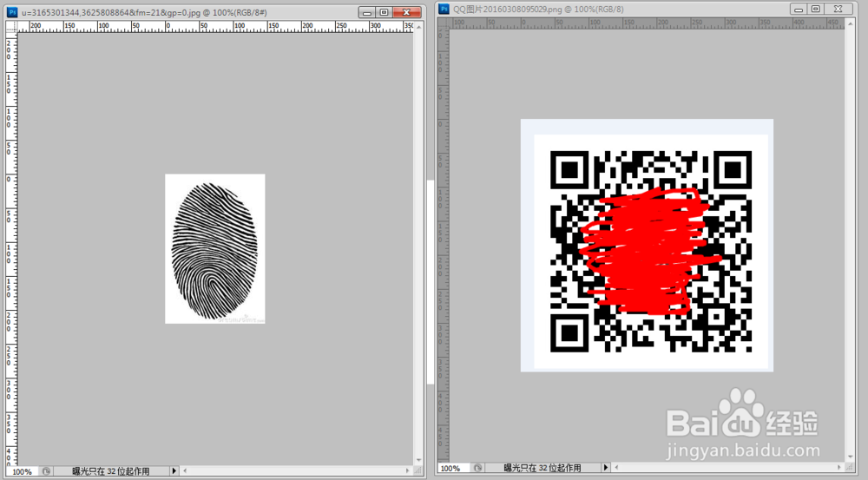The width and height of the screenshot is (868, 480).
Task: Minimize the QQ图片 png document window
Action: (799, 9)
